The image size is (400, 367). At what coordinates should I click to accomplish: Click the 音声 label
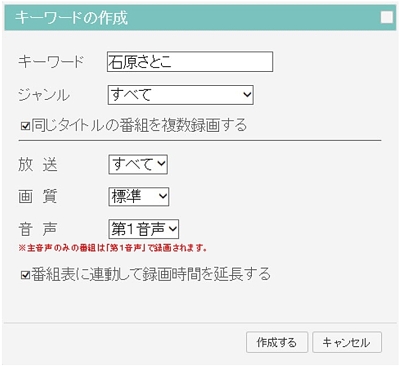click(x=38, y=229)
